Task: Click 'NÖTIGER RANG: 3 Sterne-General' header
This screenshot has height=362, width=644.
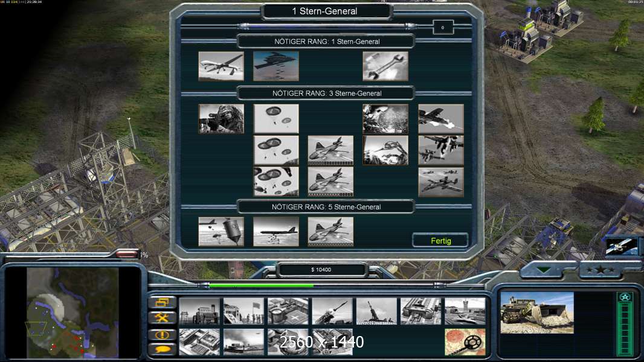Action: (x=327, y=94)
